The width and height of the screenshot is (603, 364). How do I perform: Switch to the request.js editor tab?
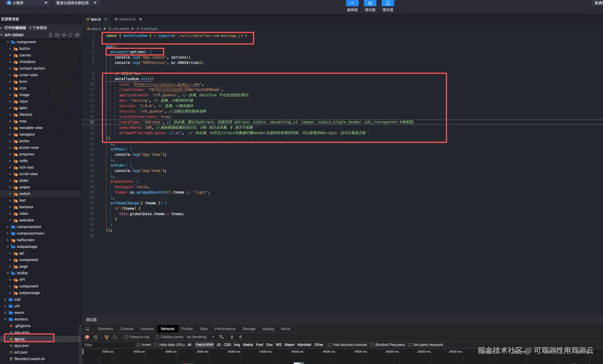(x=127, y=19)
